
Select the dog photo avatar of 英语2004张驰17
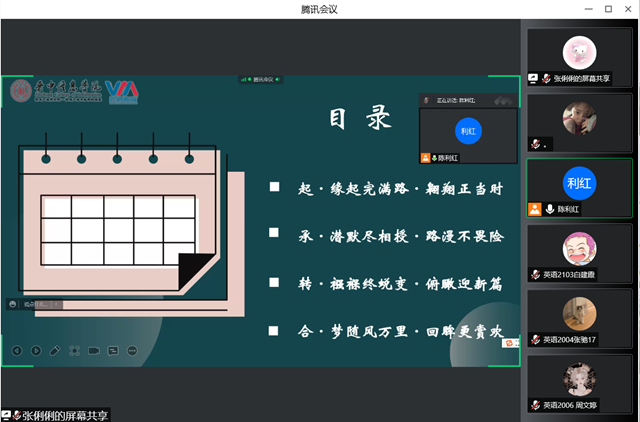point(579,314)
